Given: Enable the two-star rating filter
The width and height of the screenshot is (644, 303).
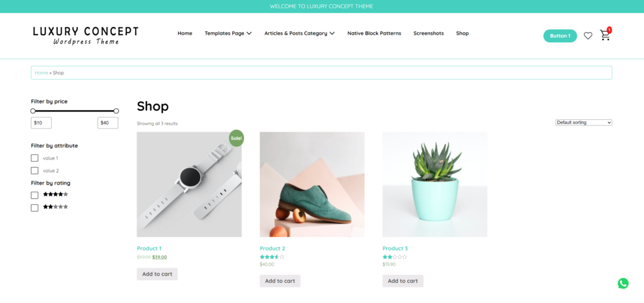Looking at the screenshot, I should click(x=35, y=208).
